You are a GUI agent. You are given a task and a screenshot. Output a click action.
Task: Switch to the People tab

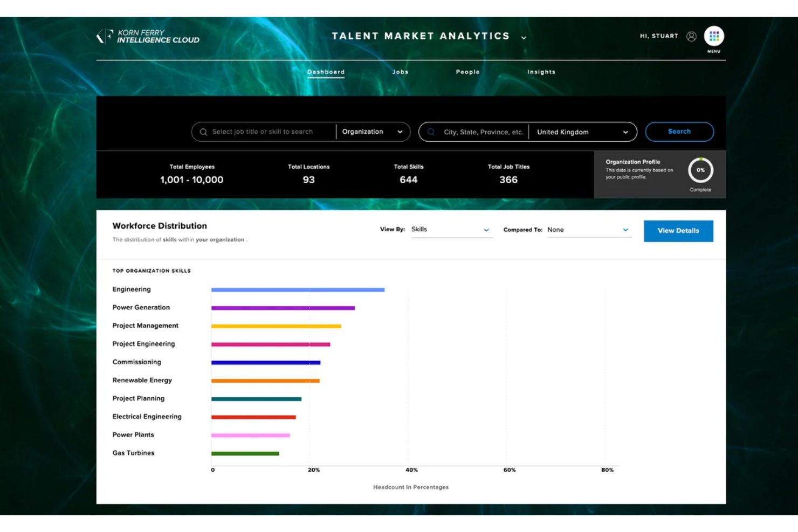(x=467, y=72)
